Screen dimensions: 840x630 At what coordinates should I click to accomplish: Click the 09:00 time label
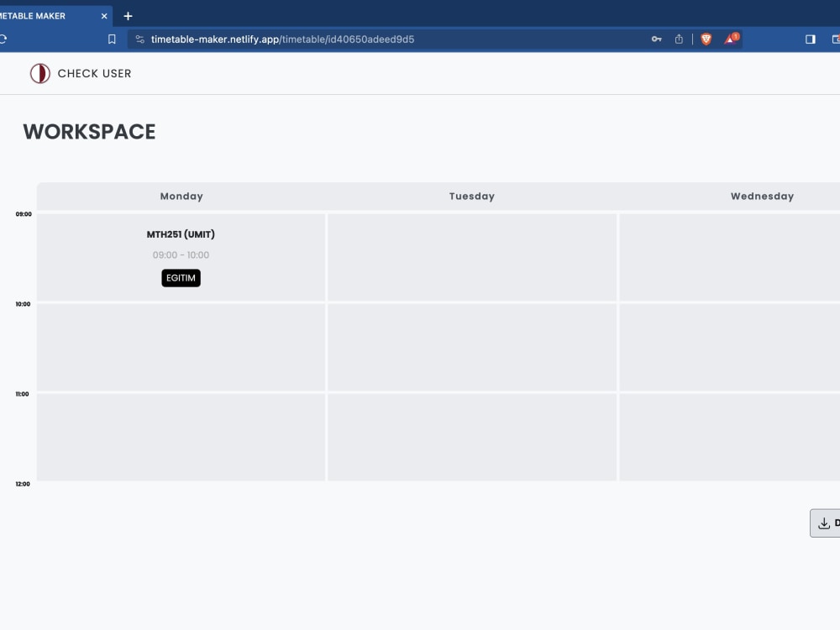click(24, 213)
